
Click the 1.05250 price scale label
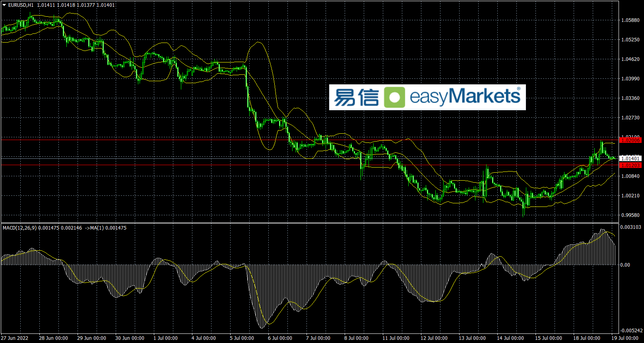(x=630, y=40)
